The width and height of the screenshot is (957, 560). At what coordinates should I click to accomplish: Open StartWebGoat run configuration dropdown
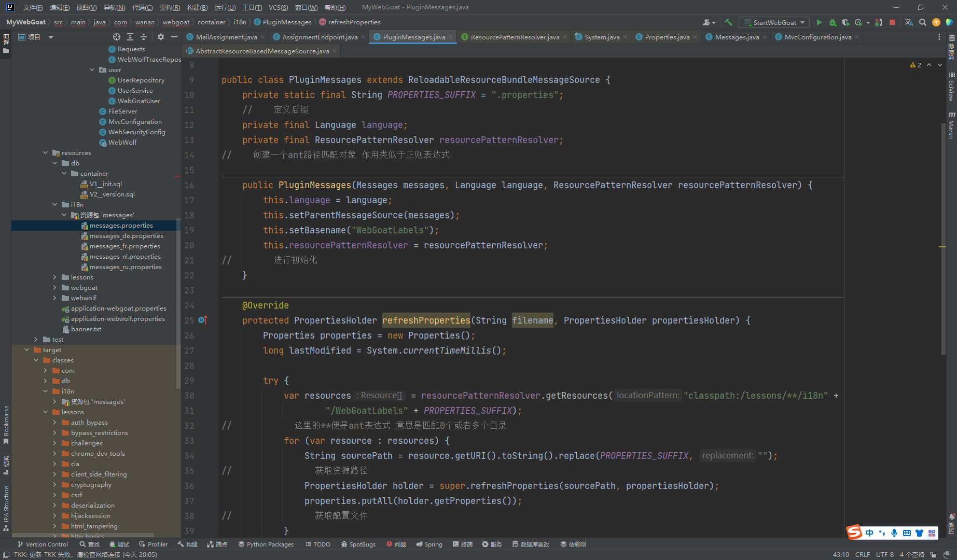pos(774,22)
